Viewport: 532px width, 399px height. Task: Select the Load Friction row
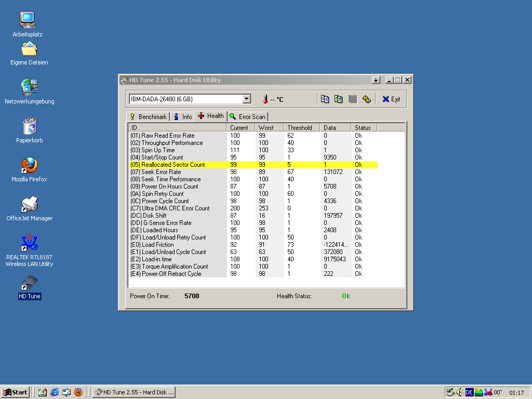pos(253,245)
